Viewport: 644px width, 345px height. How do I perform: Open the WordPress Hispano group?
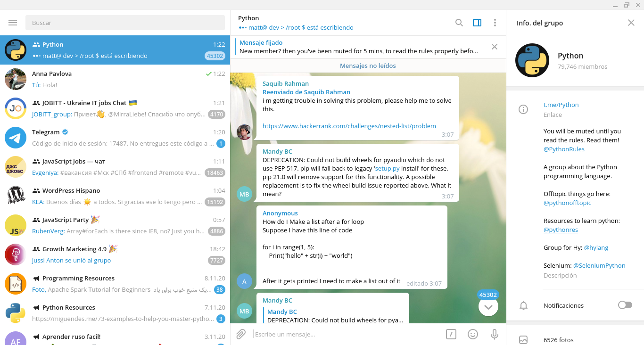(x=115, y=196)
